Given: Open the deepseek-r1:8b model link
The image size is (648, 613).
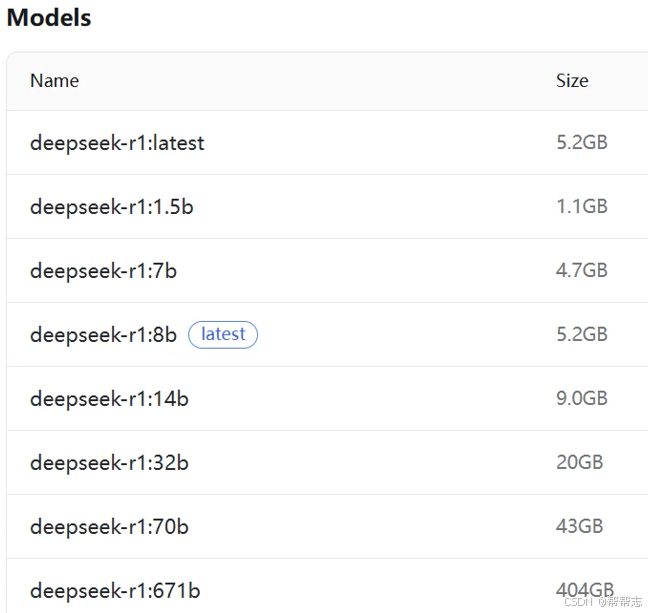Looking at the screenshot, I should coord(103,334).
